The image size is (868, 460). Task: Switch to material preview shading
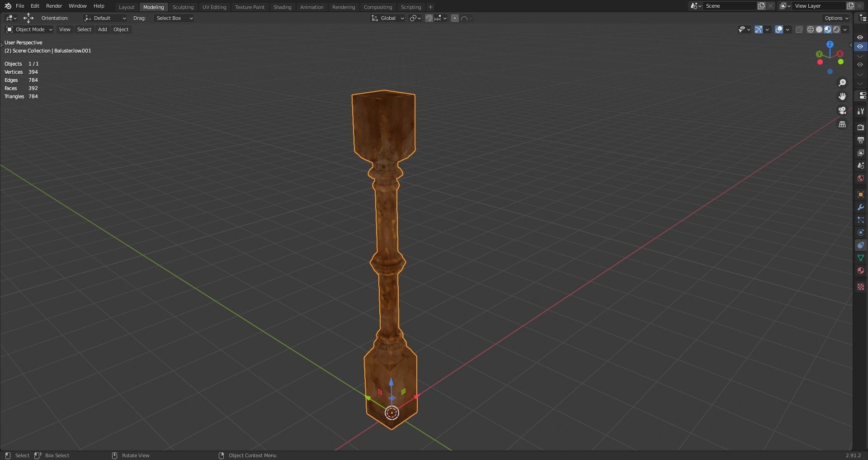point(828,29)
